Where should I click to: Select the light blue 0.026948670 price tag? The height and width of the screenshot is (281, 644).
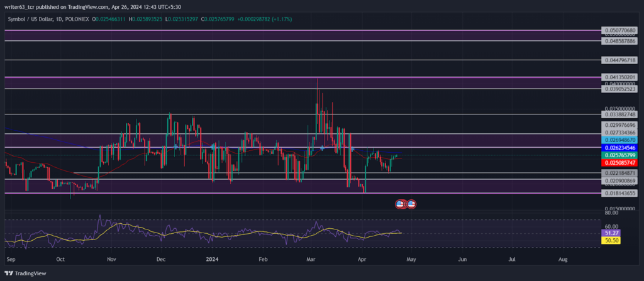[621, 140]
